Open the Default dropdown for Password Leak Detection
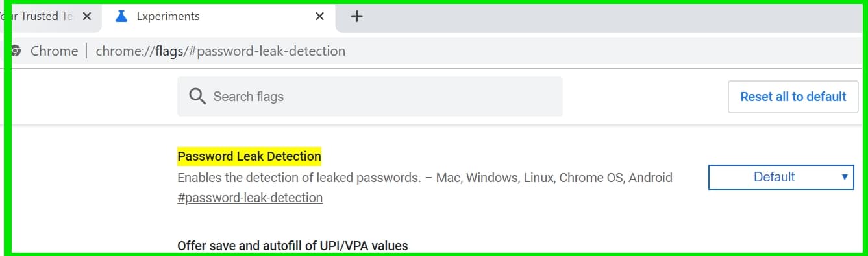868x256 pixels. coord(781,177)
